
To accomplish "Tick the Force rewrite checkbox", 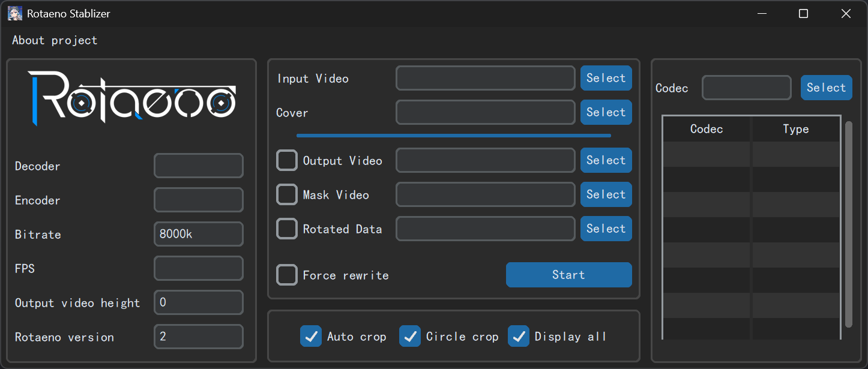I will (287, 275).
